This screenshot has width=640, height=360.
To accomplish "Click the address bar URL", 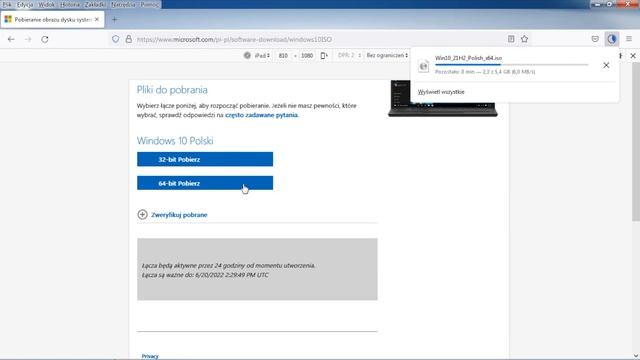I will (x=234, y=39).
